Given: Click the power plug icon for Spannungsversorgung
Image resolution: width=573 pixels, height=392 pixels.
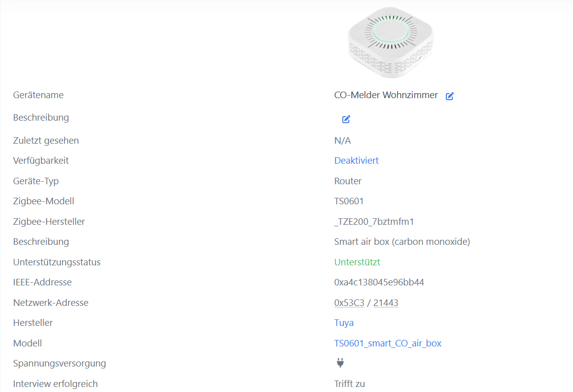Looking at the screenshot, I should [x=340, y=363].
